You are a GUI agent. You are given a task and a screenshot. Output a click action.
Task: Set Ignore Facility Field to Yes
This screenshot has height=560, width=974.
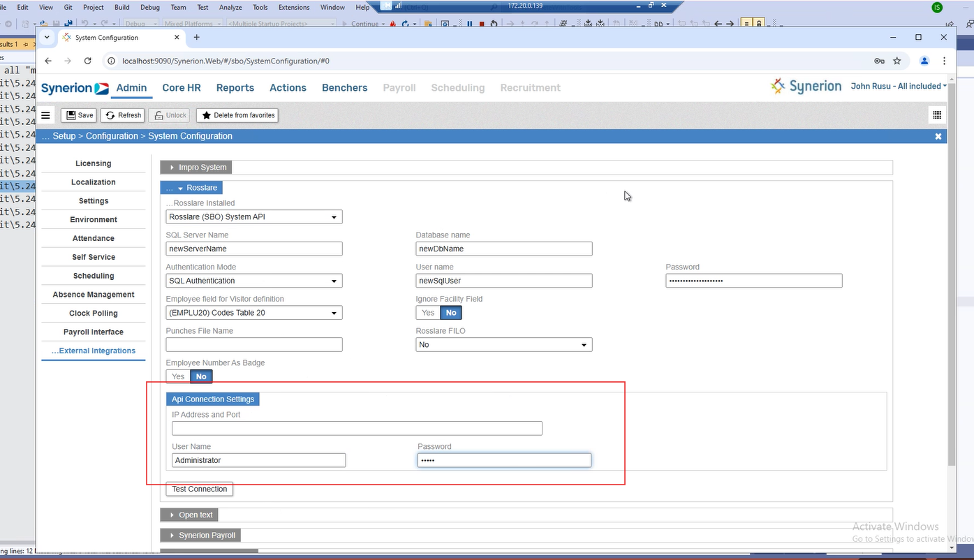(x=428, y=313)
